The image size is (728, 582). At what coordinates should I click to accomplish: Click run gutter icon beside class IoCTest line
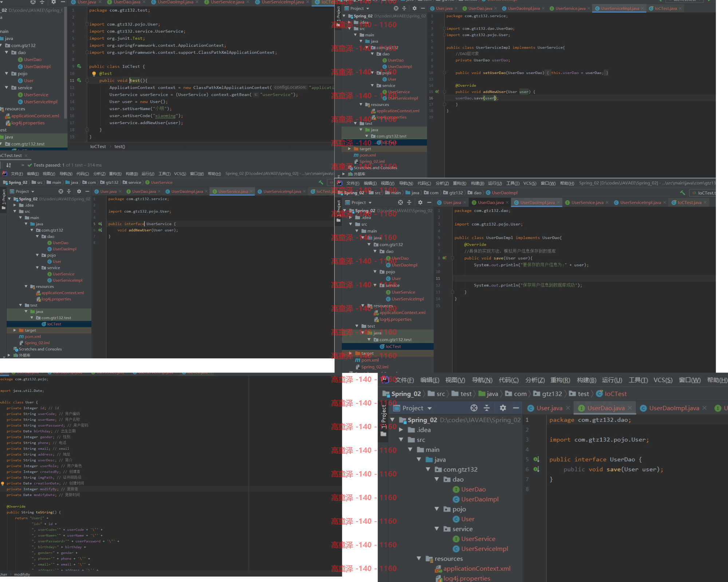pyautogui.click(x=79, y=66)
